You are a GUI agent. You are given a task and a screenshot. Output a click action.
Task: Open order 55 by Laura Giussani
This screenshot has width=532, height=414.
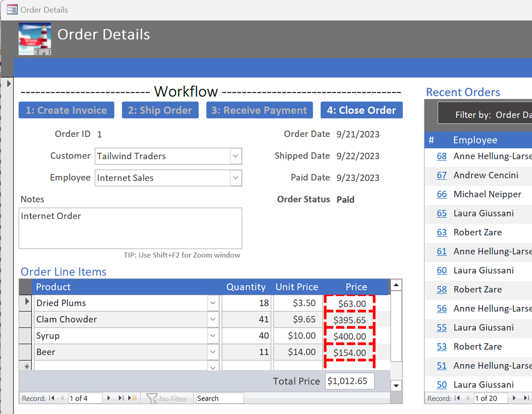coord(442,328)
